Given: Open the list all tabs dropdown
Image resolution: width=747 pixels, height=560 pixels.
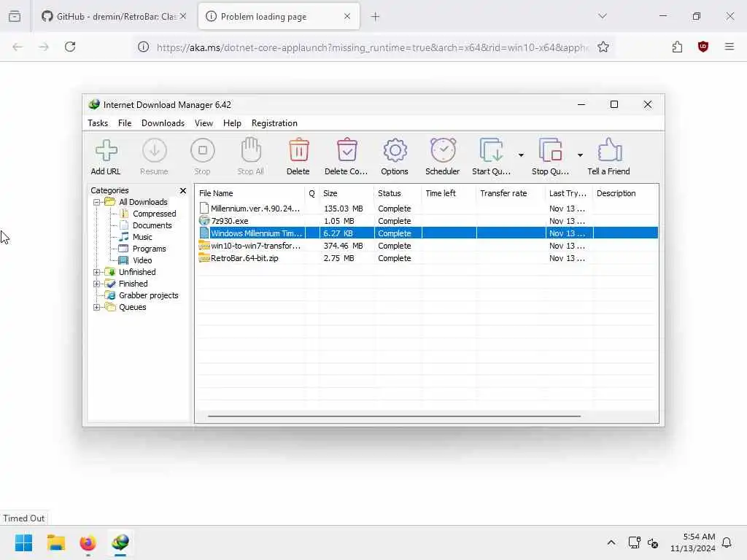Looking at the screenshot, I should pos(603,16).
